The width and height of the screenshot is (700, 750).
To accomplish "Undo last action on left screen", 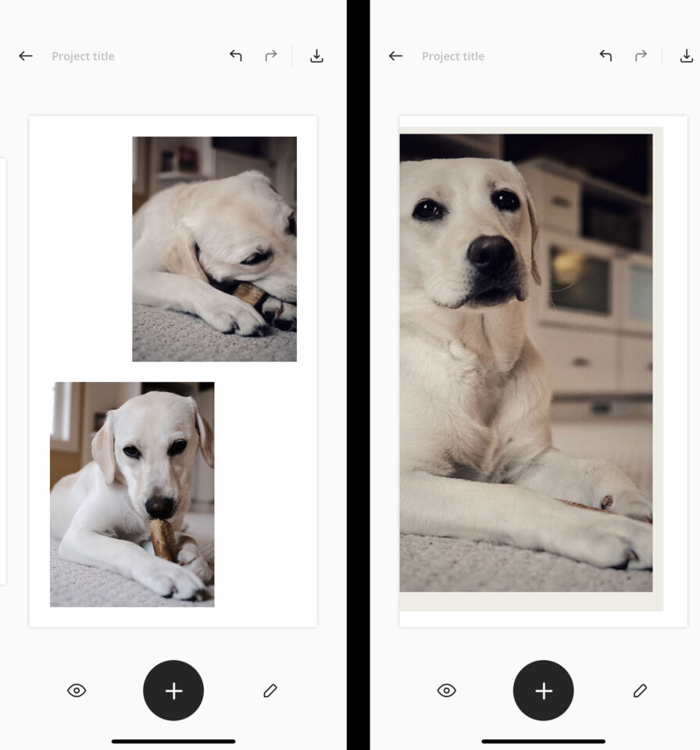I will (236, 56).
